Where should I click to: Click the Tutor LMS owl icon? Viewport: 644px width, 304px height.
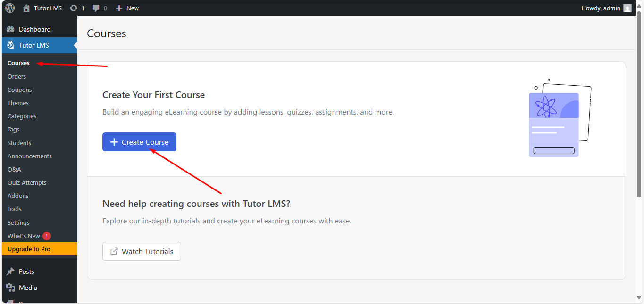click(x=10, y=45)
